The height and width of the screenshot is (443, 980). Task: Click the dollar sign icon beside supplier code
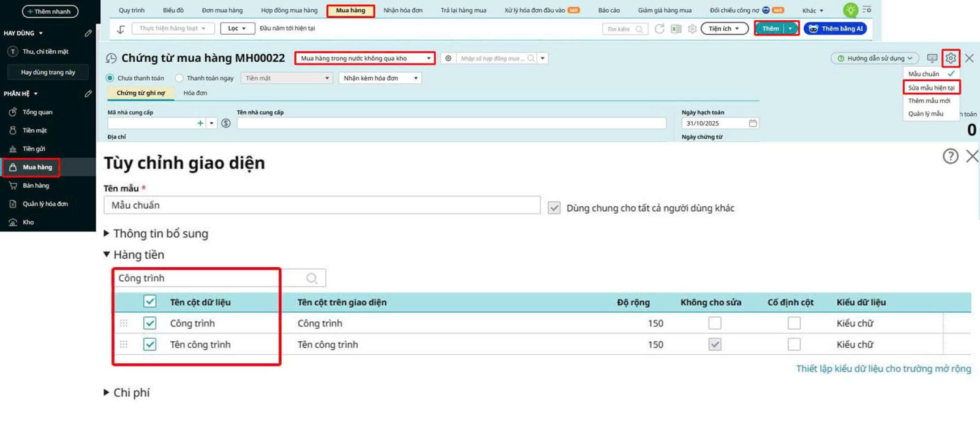(226, 123)
